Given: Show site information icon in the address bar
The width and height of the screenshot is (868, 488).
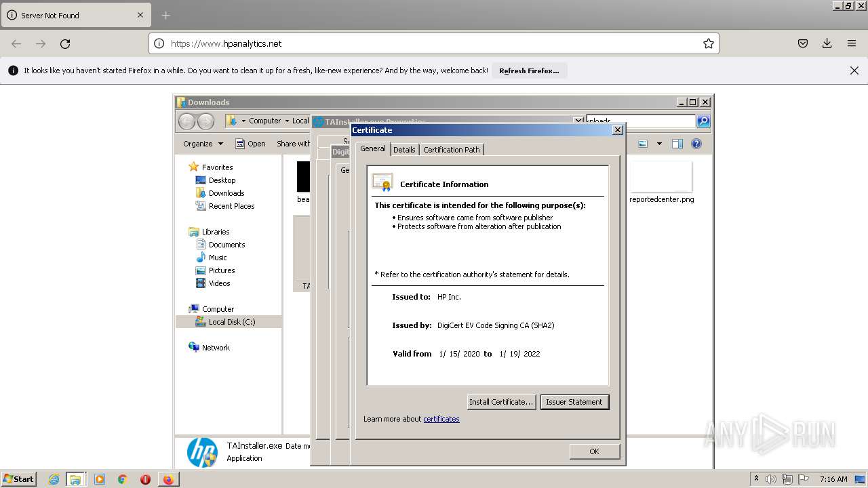Looking at the screenshot, I should click(x=159, y=43).
